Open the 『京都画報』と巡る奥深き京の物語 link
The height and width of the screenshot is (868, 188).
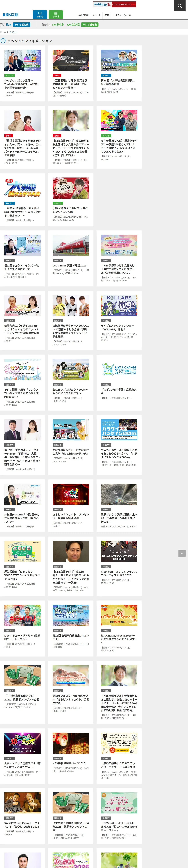pyautogui.click(x=71, y=84)
